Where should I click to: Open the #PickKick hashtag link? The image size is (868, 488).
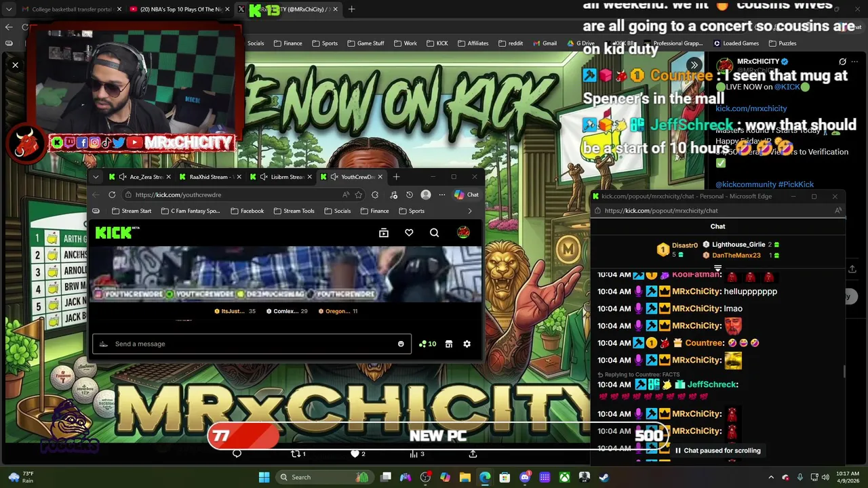click(795, 184)
